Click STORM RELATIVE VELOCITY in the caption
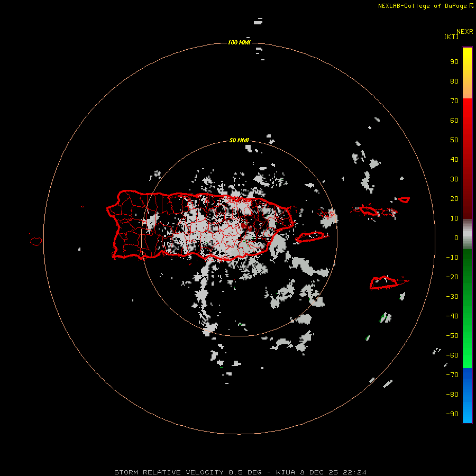 point(169,472)
